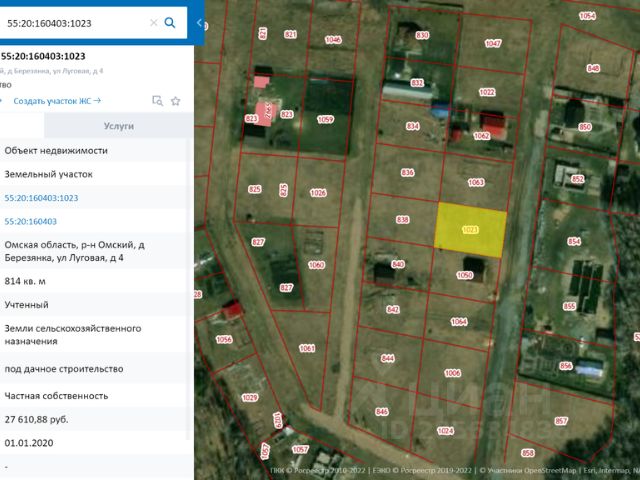The height and width of the screenshot is (480, 640).
Task: Select the tab left of Услуги
Action: coord(22,127)
